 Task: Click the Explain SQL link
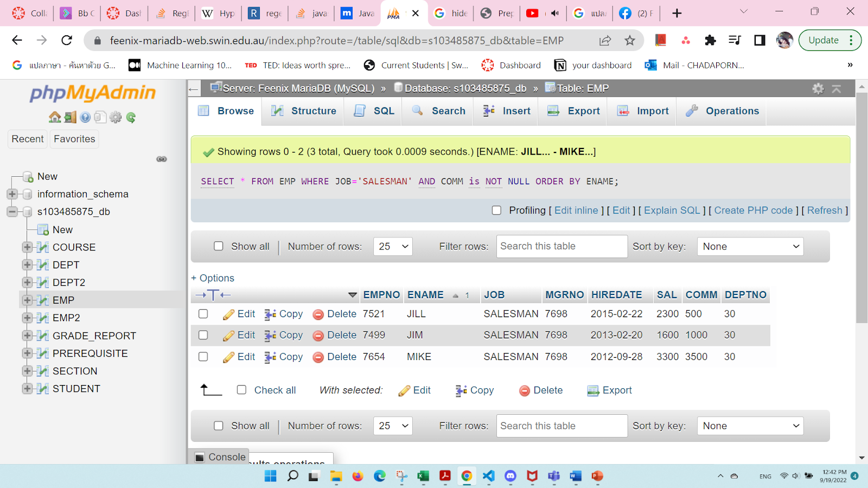(x=672, y=210)
